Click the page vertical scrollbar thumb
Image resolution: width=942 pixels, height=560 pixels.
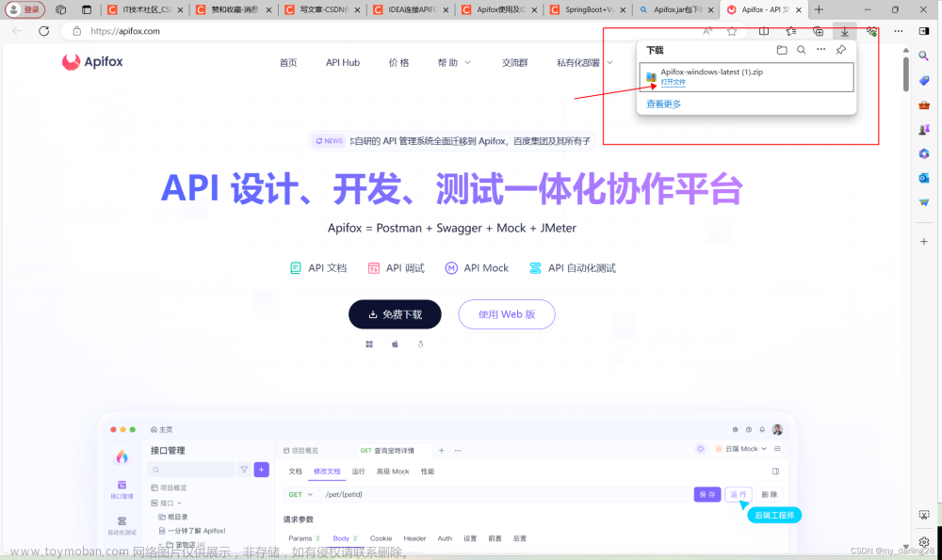(906, 73)
